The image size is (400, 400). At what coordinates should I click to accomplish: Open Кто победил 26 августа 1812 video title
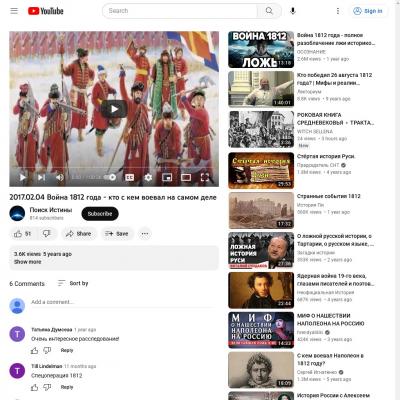click(x=334, y=79)
